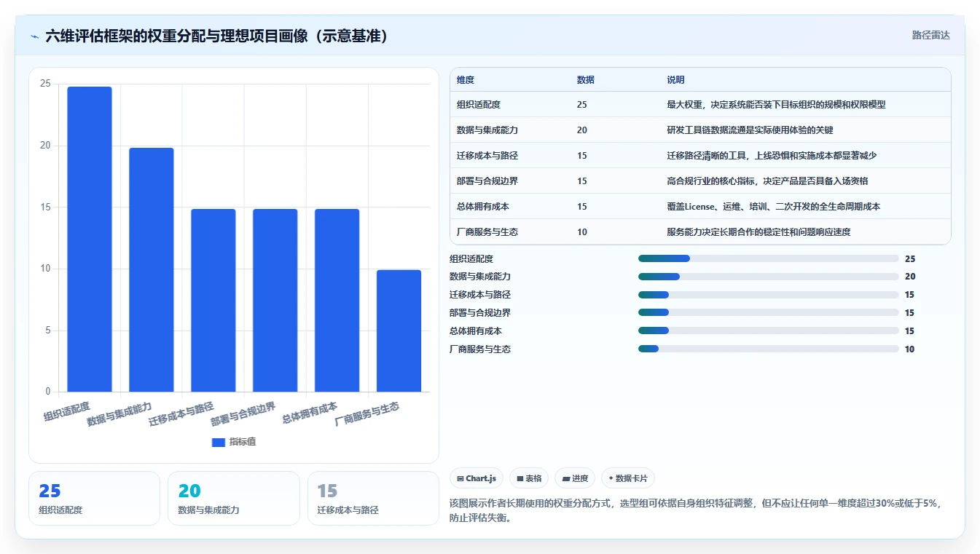Screen dimensions: 980x554
Task: Click the 厂商服务与生态 progress bar
Action: point(769,349)
